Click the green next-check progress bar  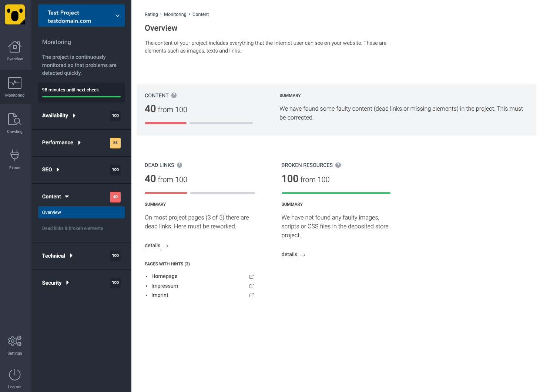pos(81,97)
